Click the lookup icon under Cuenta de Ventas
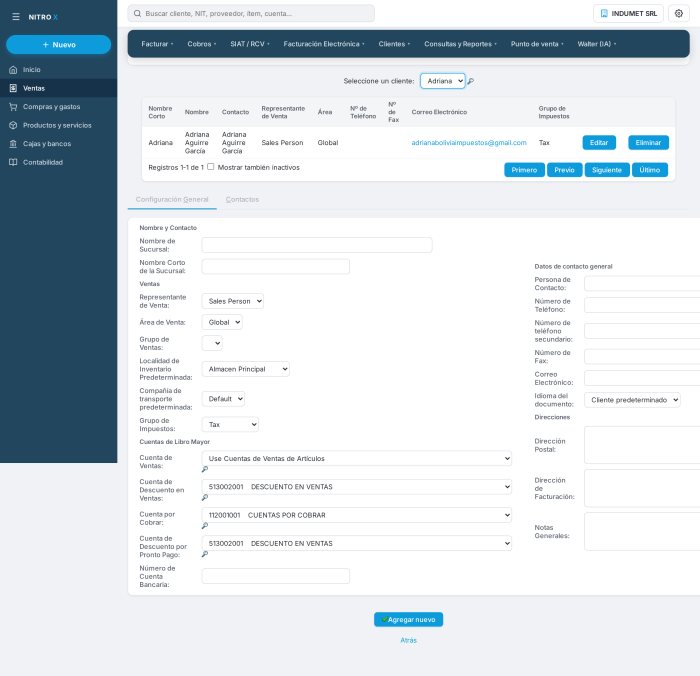The height and width of the screenshot is (676, 700). tap(205, 469)
